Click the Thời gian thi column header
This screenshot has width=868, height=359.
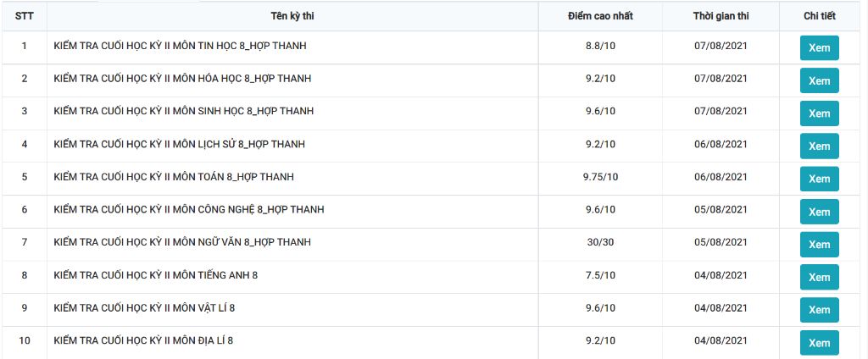tap(720, 16)
